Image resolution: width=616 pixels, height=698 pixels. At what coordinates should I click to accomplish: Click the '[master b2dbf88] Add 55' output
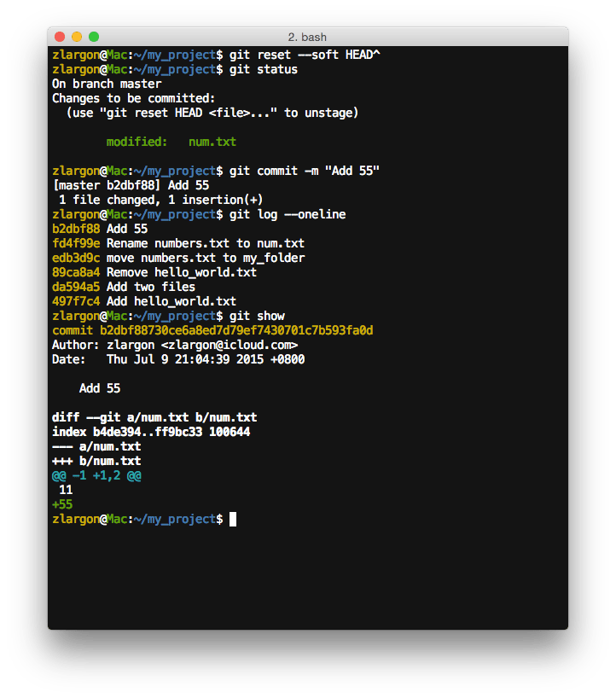(131, 185)
